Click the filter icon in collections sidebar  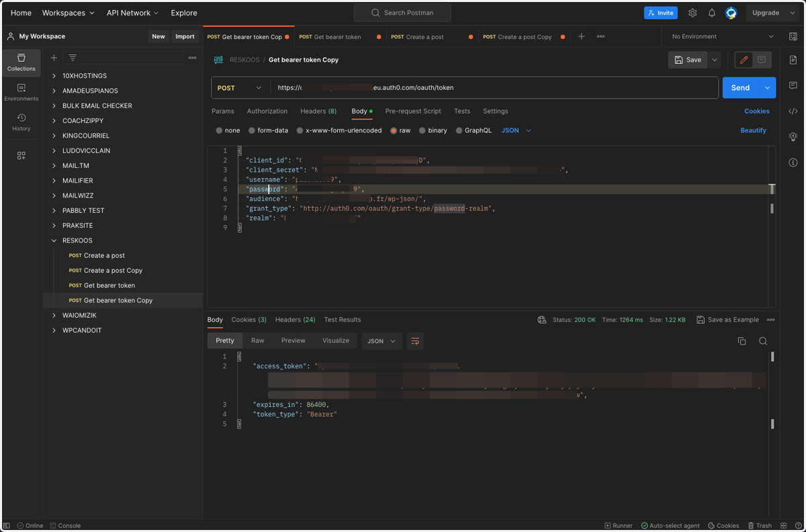(73, 58)
